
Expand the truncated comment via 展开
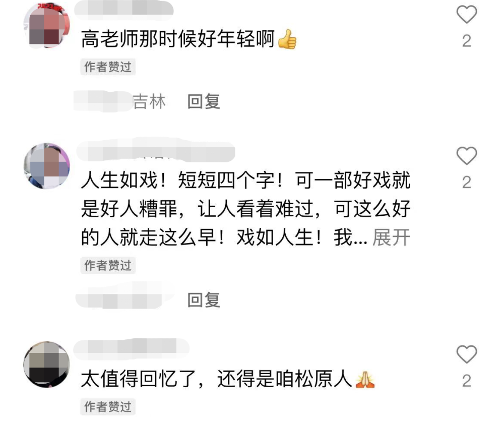[391, 237]
